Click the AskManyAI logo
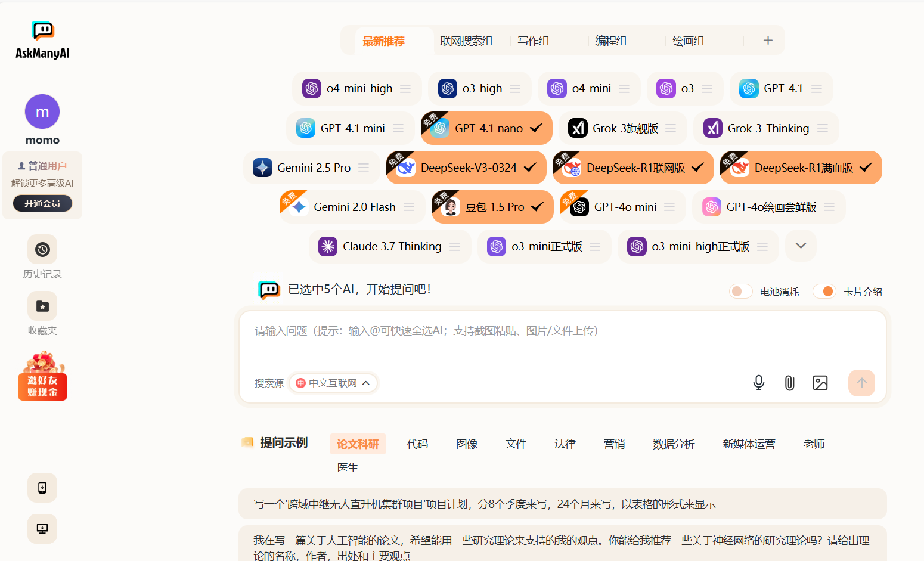The height and width of the screenshot is (561, 924). coord(42,41)
